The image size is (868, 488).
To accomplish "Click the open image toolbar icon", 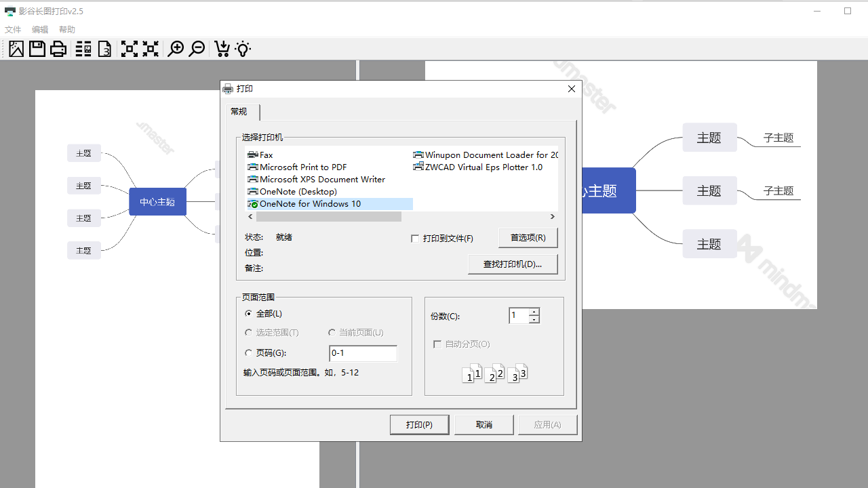I will click(16, 49).
